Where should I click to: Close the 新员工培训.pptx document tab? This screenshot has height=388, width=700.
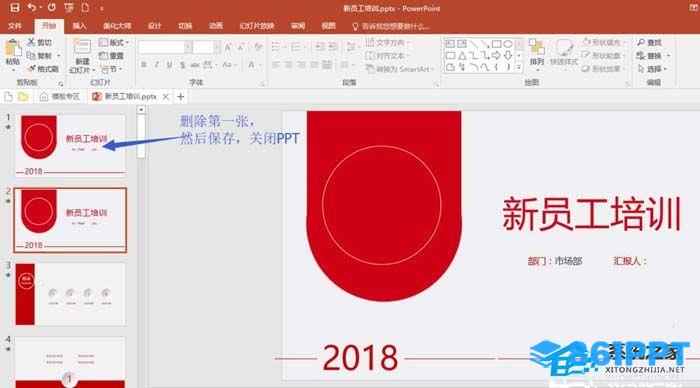click(166, 96)
